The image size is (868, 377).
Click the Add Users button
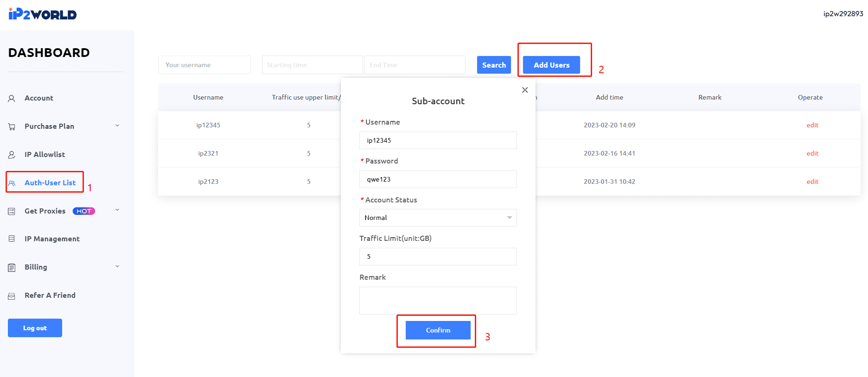[x=551, y=65]
